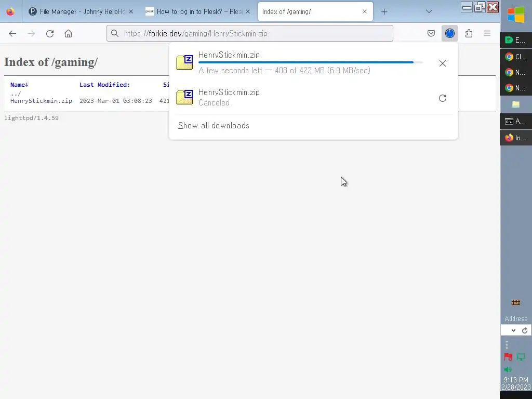Click Show all downloads
532x399 pixels.
[214, 126]
